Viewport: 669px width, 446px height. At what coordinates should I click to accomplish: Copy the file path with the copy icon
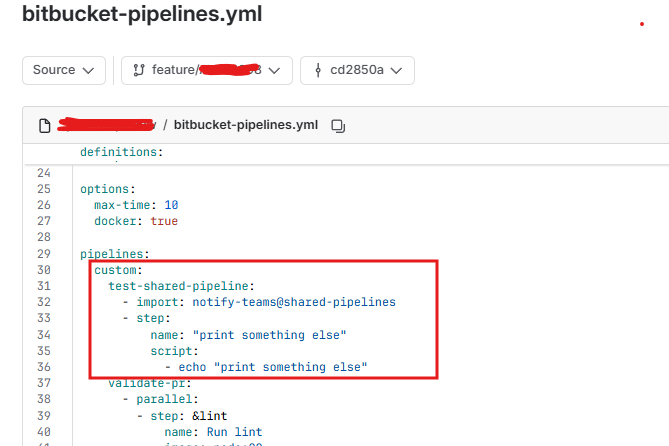[x=338, y=125]
